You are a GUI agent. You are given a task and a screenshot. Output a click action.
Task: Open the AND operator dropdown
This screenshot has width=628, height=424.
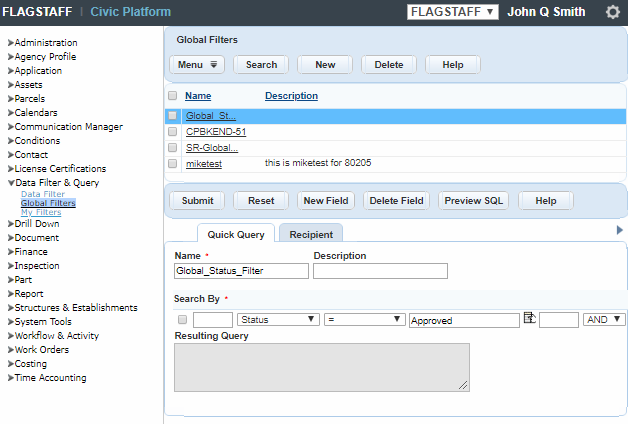click(x=604, y=320)
